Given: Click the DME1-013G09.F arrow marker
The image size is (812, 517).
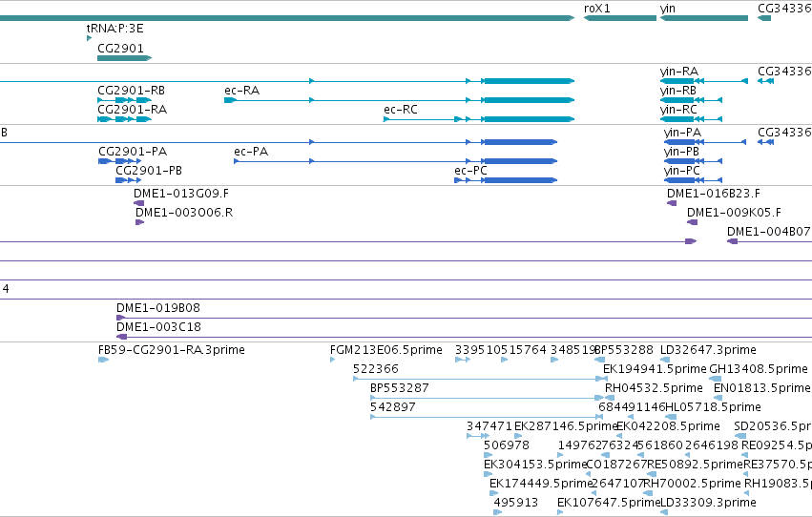Looking at the screenshot, I should [x=138, y=203].
